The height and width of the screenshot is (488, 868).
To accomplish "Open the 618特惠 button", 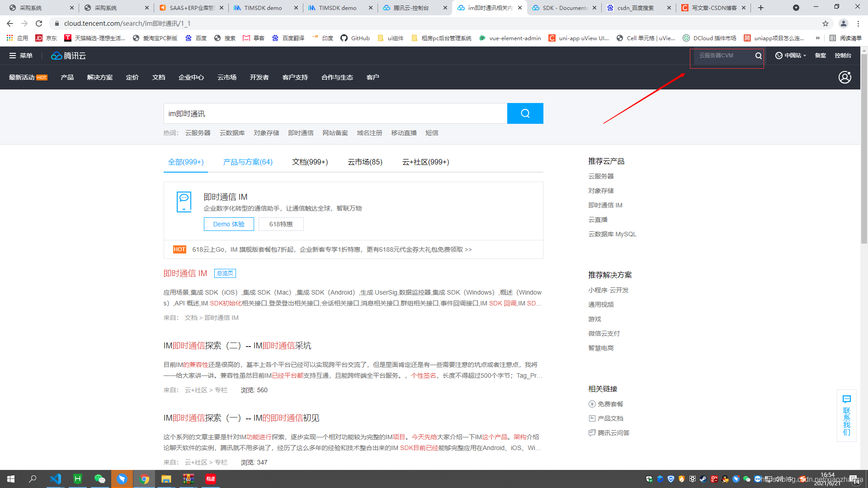I will [x=281, y=224].
